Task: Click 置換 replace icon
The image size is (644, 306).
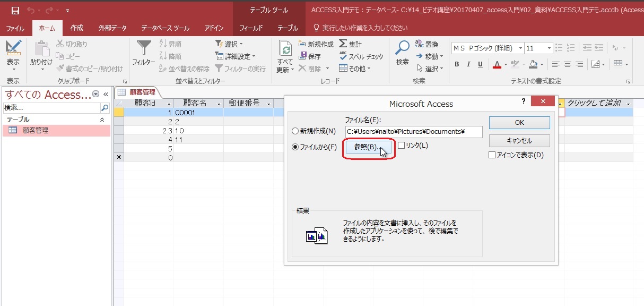Action: 427,44
